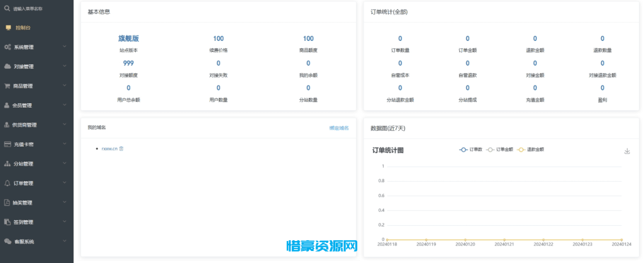This screenshot has width=644, height=263.
Task: Expand the 分站管理 chevron
Action: pyautogui.click(x=65, y=163)
